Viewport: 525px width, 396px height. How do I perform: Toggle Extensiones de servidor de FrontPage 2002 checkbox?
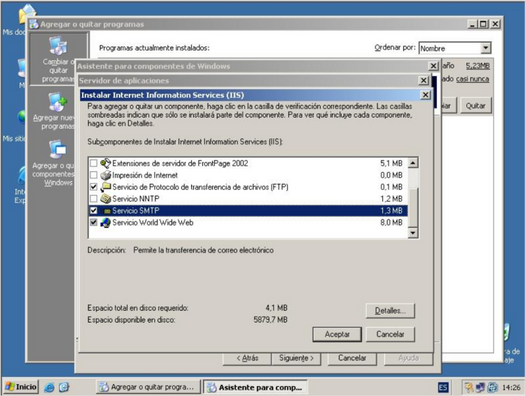tap(94, 163)
